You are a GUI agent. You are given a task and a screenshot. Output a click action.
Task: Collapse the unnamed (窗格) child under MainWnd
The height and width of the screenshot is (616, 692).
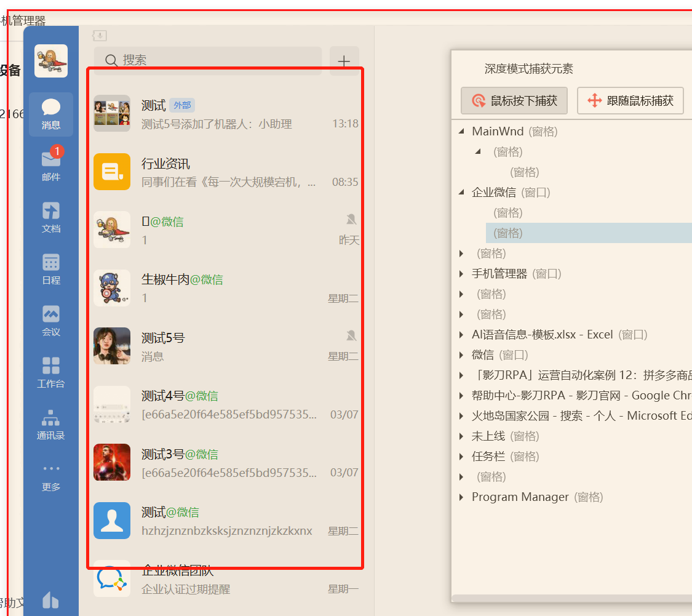tap(478, 151)
